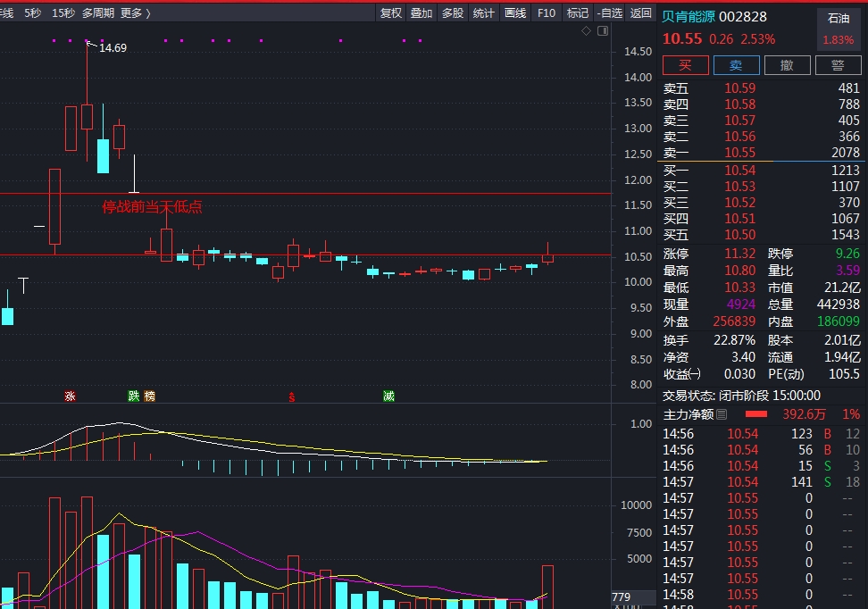Screen dimensions: 868x609
Task: Click the 最低 value 10.33
Action: 740,288
